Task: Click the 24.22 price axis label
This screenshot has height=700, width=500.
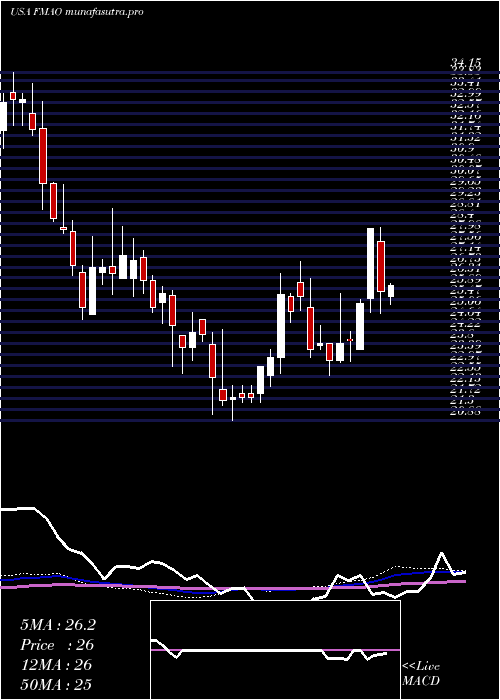Action: (465, 323)
